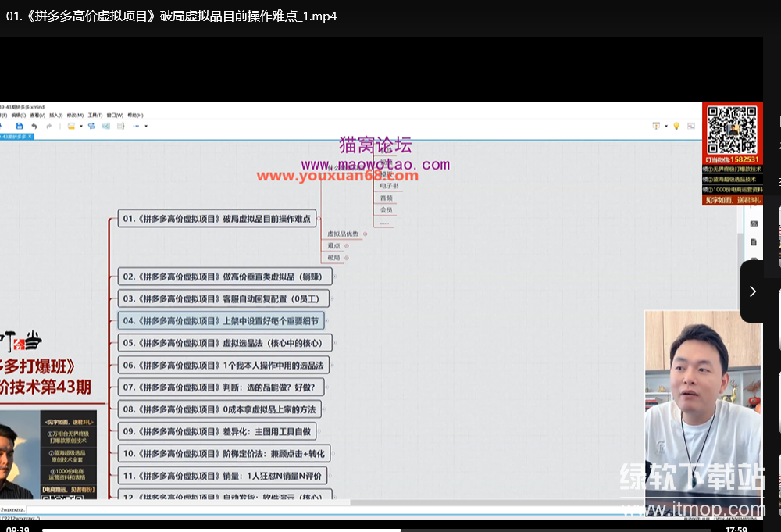
Task: Select topic 05 虚拟选品法
Action: pyautogui.click(x=225, y=343)
